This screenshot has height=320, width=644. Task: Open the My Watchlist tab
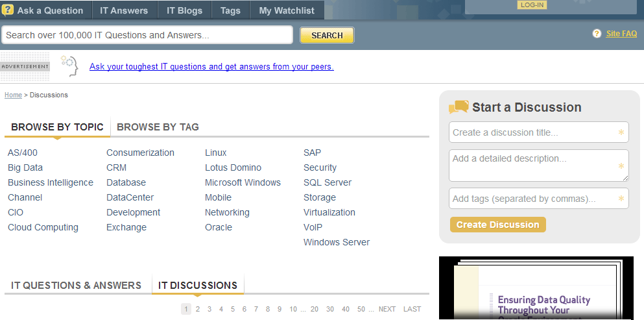(x=287, y=10)
